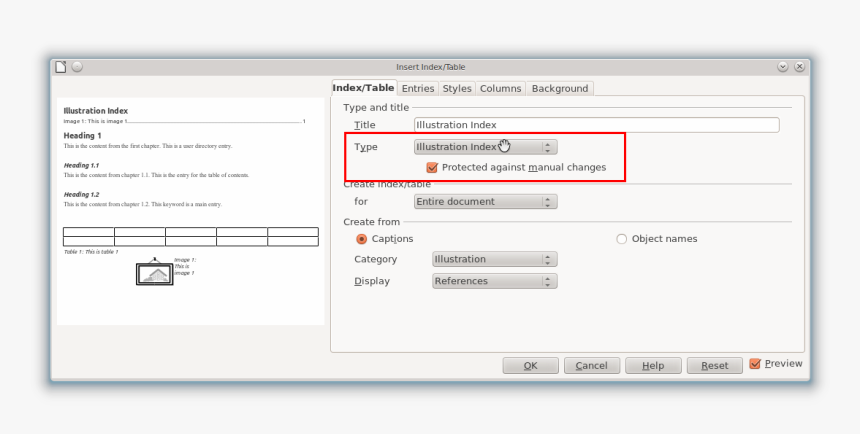Screen dimensions: 860x434
Task: Click the Help button
Action: tap(653, 365)
